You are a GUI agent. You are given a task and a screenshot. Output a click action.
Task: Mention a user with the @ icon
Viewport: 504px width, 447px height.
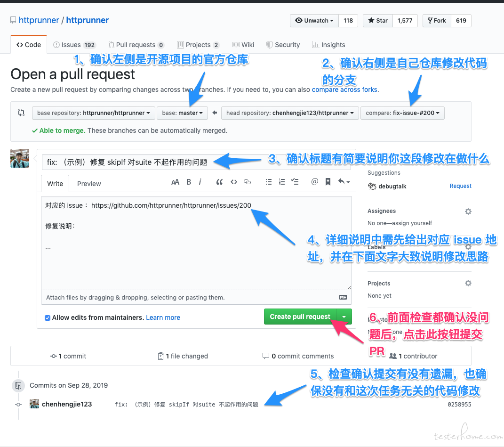coord(315,182)
